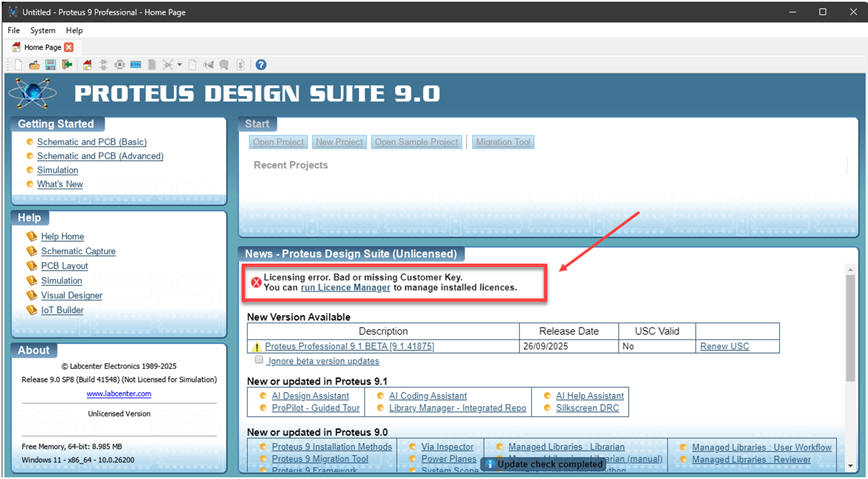Click the News panel vertical scrollbar thumb
This screenshot has width=868, height=479.
click(850, 328)
